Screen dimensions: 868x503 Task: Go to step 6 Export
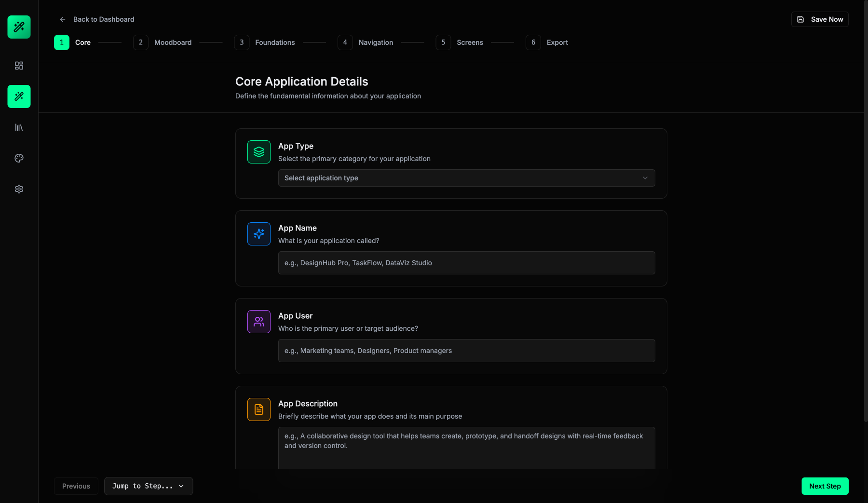(547, 42)
